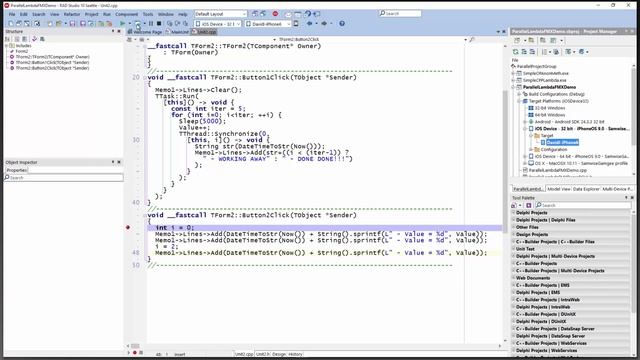Viewport: 640px width, 360px height.
Task: Switch to the History tab below the editor
Action: [296, 354]
